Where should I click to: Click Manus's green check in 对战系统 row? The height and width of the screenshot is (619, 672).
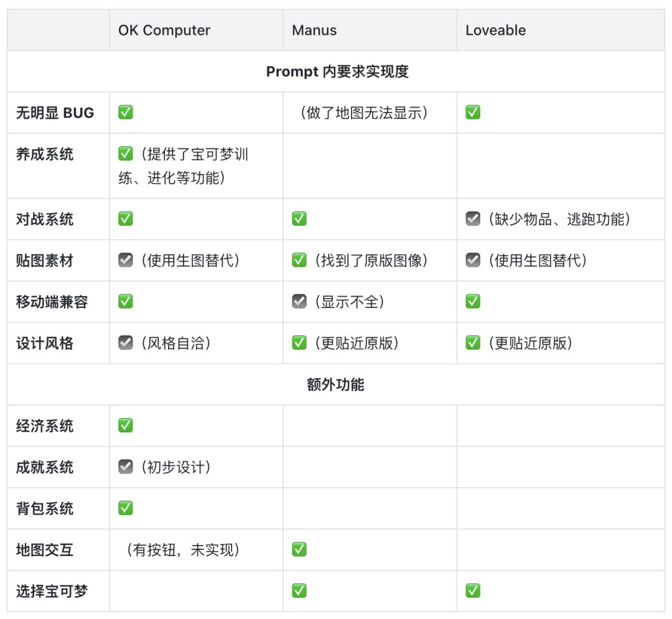pos(299,219)
